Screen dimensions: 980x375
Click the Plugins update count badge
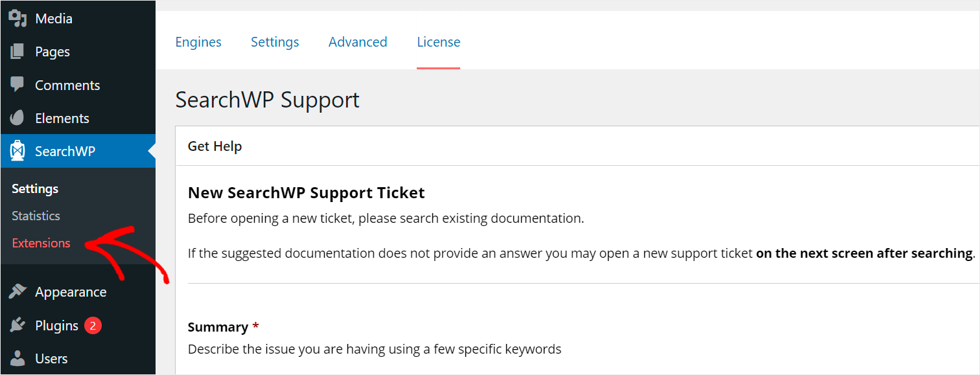click(93, 326)
